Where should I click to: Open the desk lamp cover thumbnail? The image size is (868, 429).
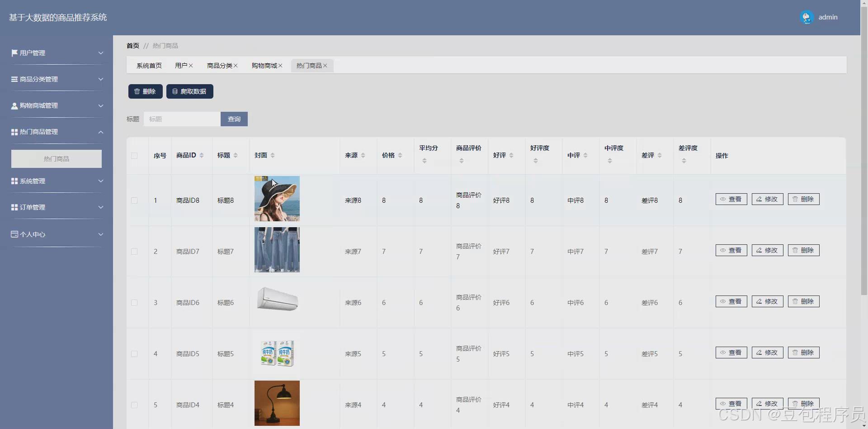277,403
